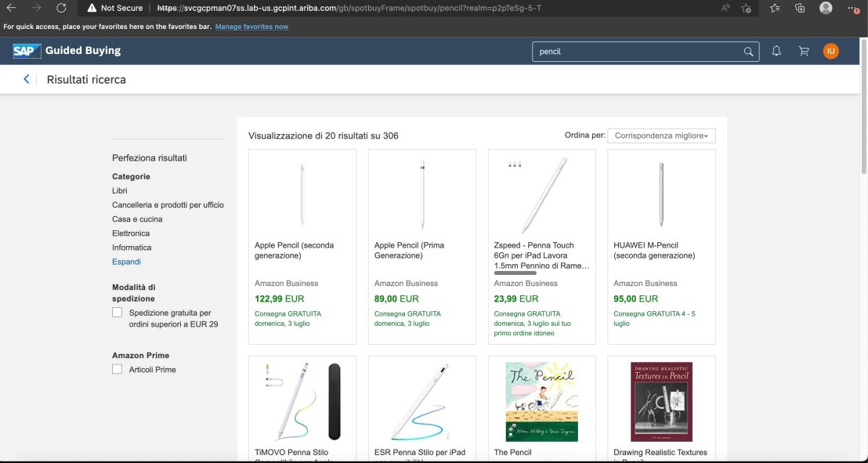Check the Articoli Prime checkbox
The width and height of the screenshot is (868, 463).
(117, 368)
